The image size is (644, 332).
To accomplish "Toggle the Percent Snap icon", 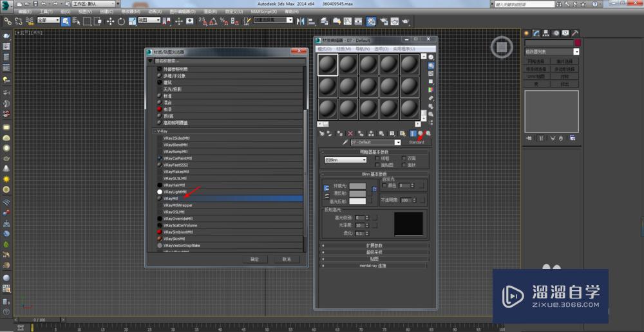I will 224,21.
